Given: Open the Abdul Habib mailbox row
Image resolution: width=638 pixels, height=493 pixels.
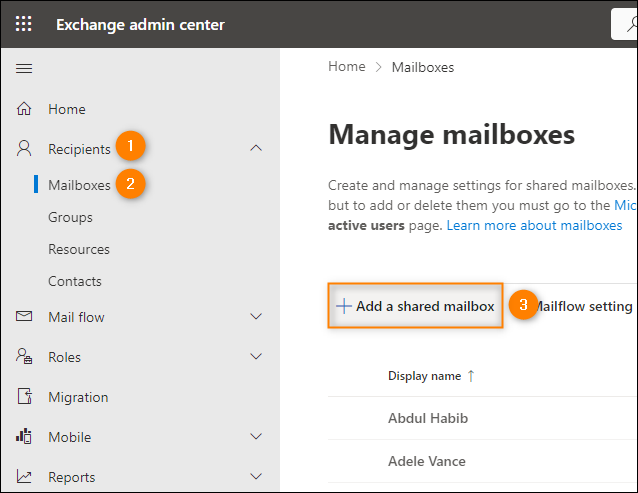Looking at the screenshot, I should [483, 418].
